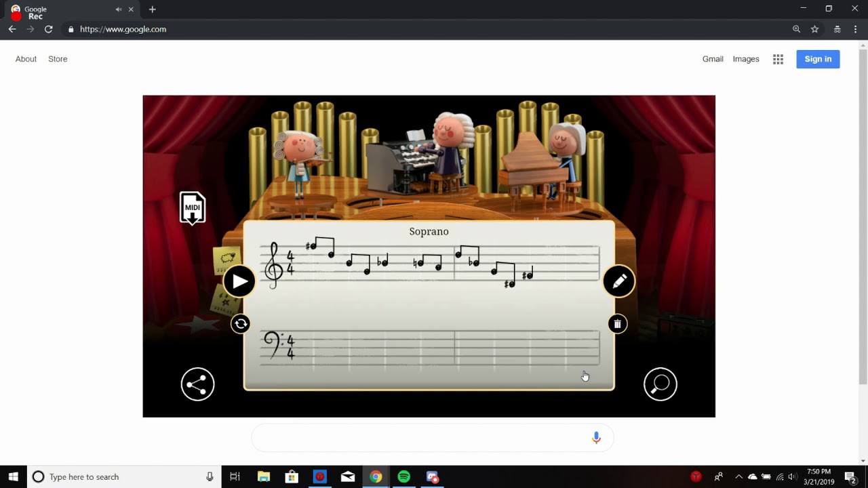Click the pencil edit icon

[x=619, y=281]
